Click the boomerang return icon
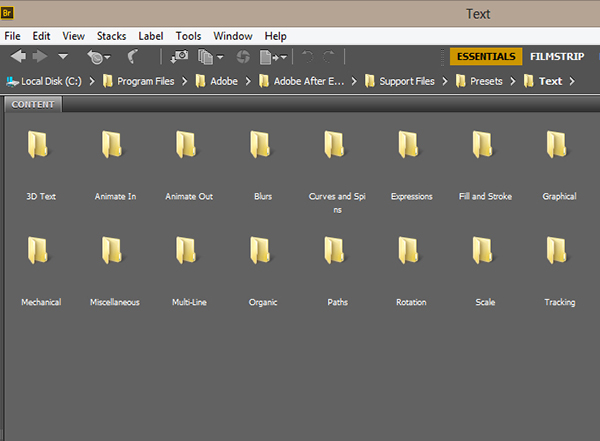The width and height of the screenshot is (600, 441). click(132, 57)
